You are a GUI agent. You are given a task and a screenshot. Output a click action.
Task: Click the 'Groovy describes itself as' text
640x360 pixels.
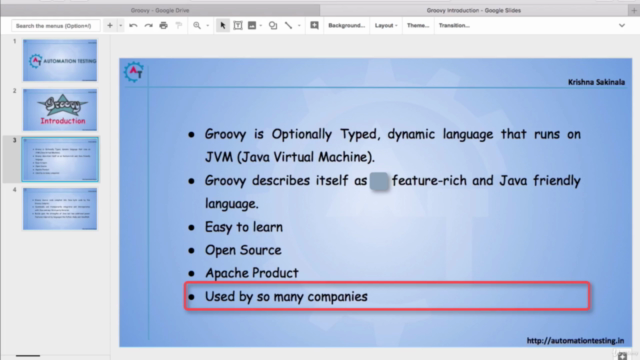[x=286, y=181]
